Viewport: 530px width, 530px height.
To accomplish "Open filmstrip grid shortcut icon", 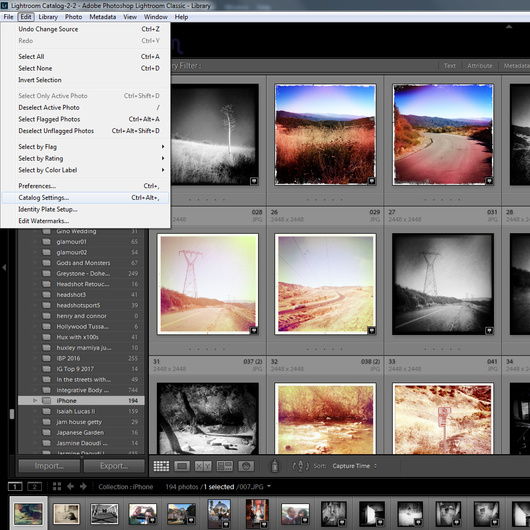I will tap(57, 486).
